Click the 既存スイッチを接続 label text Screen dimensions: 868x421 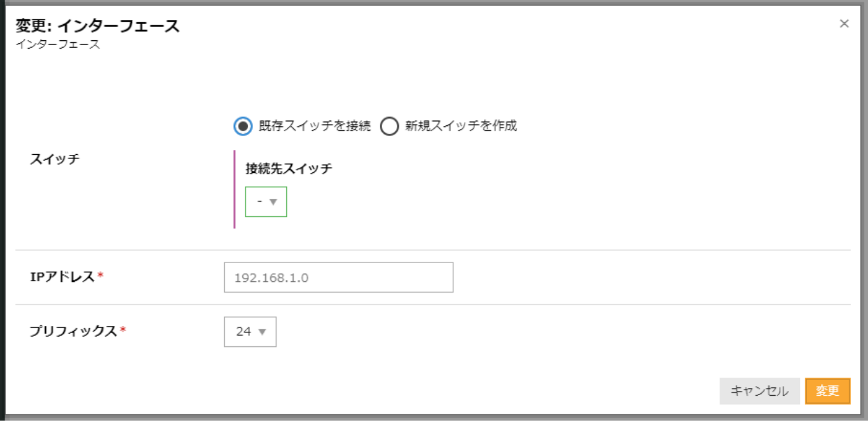click(315, 126)
